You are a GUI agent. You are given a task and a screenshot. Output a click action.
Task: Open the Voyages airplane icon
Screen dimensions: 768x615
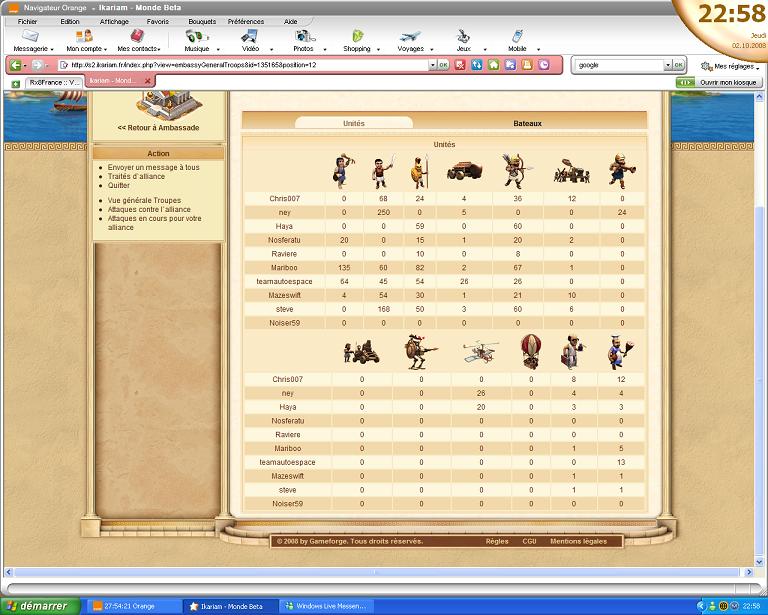tap(410, 36)
